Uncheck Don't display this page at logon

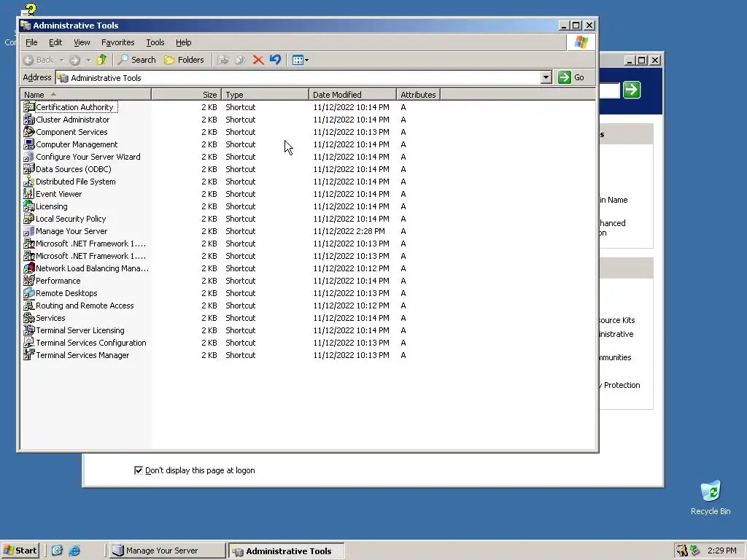(x=139, y=470)
